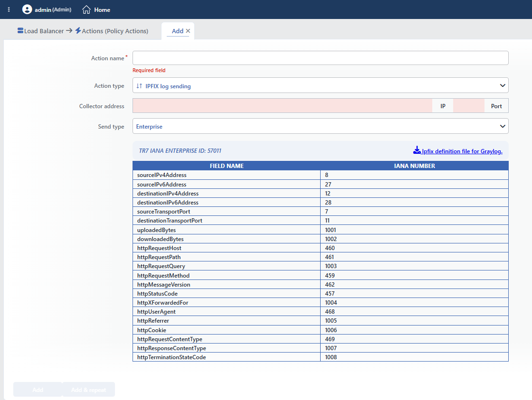Expand the Action type dropdown arrow
532x400 pixels.
[x=503, y=85]
